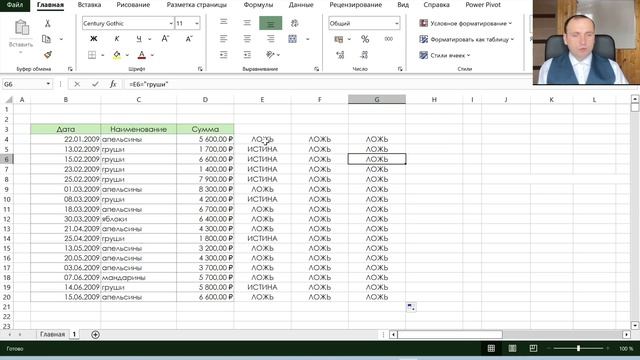
Task: Switch to the Формулы tab
Action: [258, 5]
